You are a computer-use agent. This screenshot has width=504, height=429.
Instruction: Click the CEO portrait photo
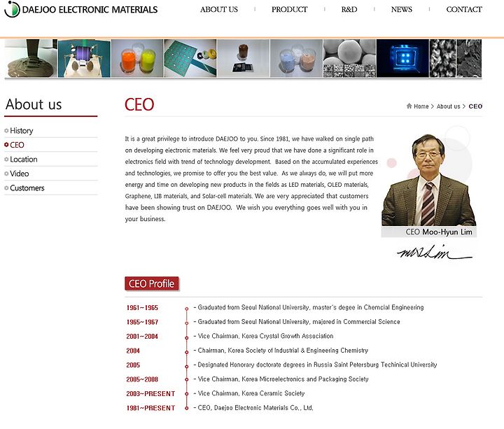pos(428,180)
